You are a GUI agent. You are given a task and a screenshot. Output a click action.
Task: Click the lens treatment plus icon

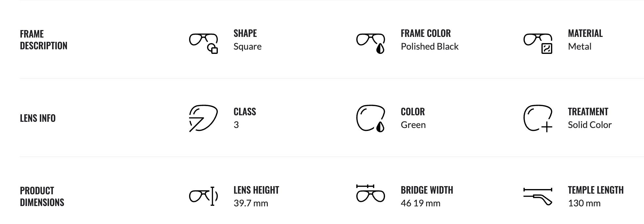coord(538,118)
